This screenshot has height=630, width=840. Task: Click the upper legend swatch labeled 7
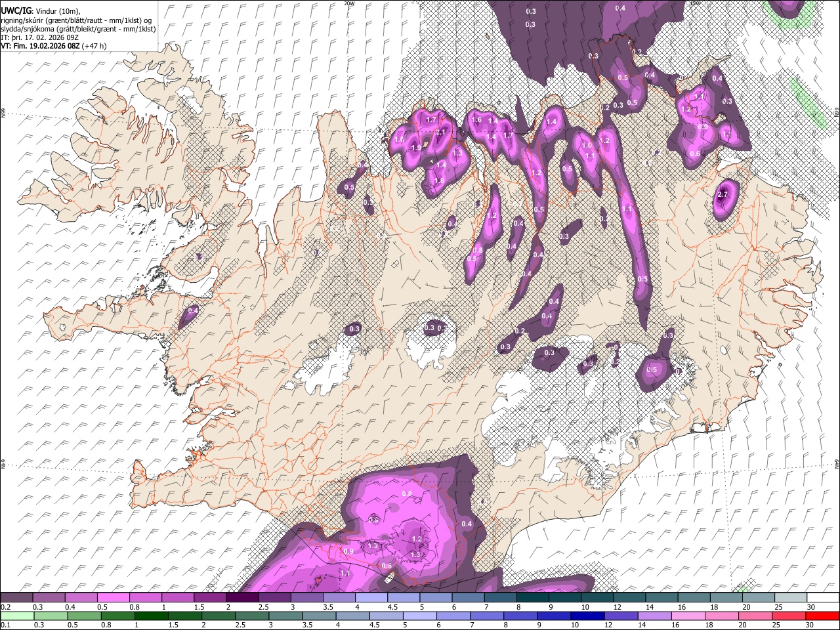click(500, 597)
